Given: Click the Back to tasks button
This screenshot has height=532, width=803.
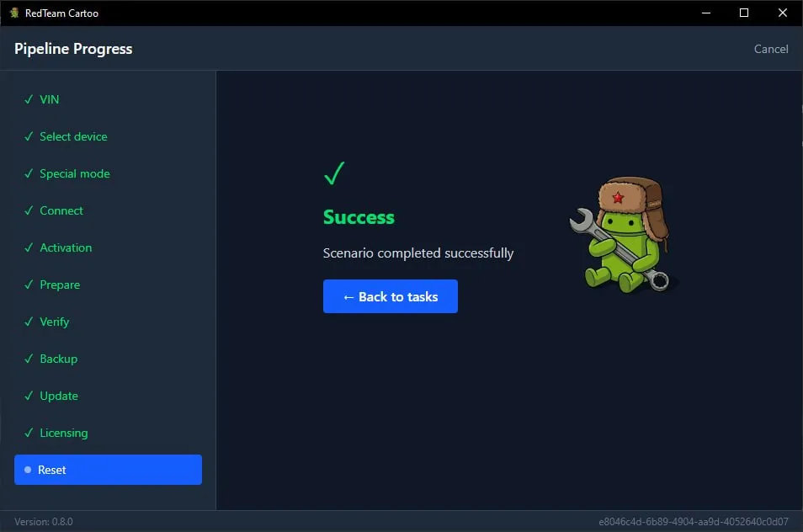Looking at the screenshot, I should tap(391, 296).
